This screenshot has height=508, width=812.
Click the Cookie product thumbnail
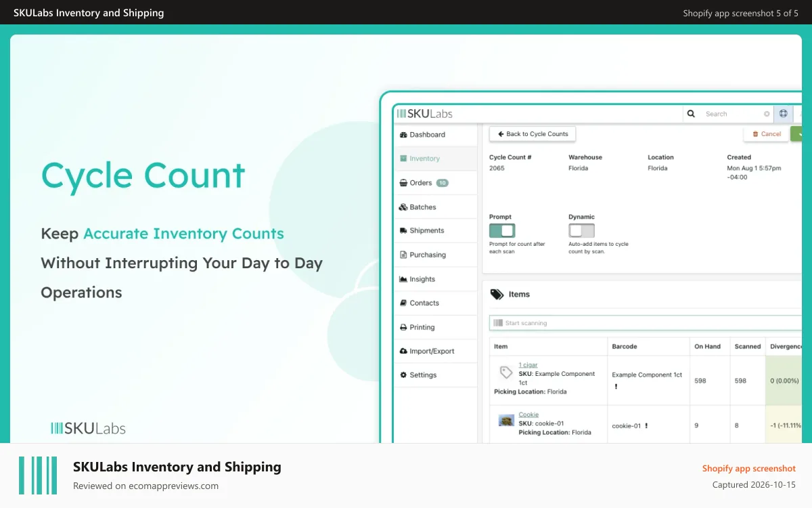click(506, 421)
